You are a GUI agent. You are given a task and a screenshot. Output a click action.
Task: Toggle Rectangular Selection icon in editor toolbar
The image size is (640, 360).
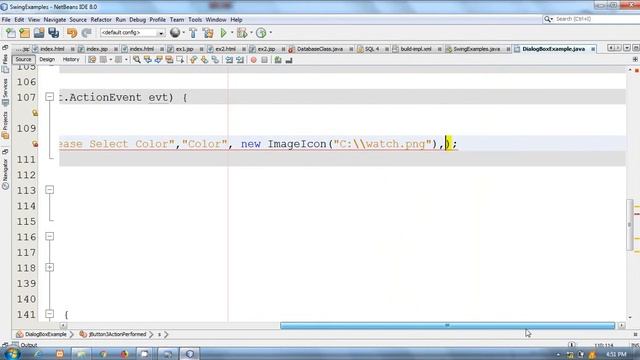pos(180,60)
